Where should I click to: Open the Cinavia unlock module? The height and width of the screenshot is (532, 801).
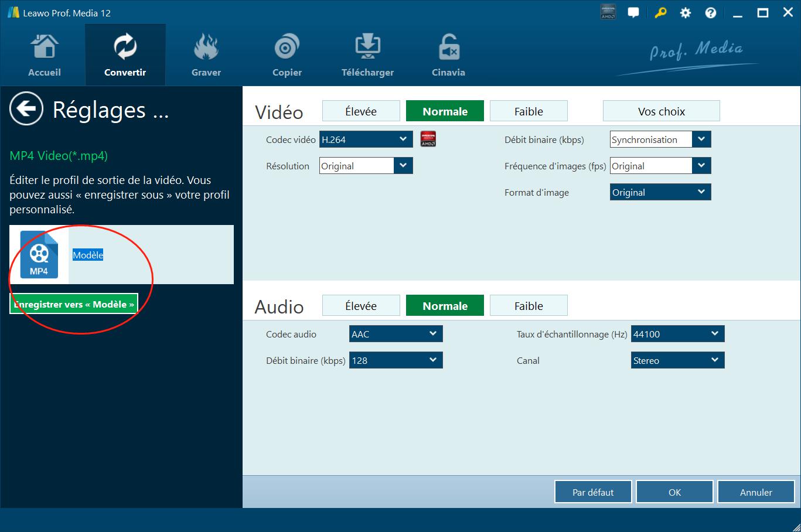pos(448,56)
